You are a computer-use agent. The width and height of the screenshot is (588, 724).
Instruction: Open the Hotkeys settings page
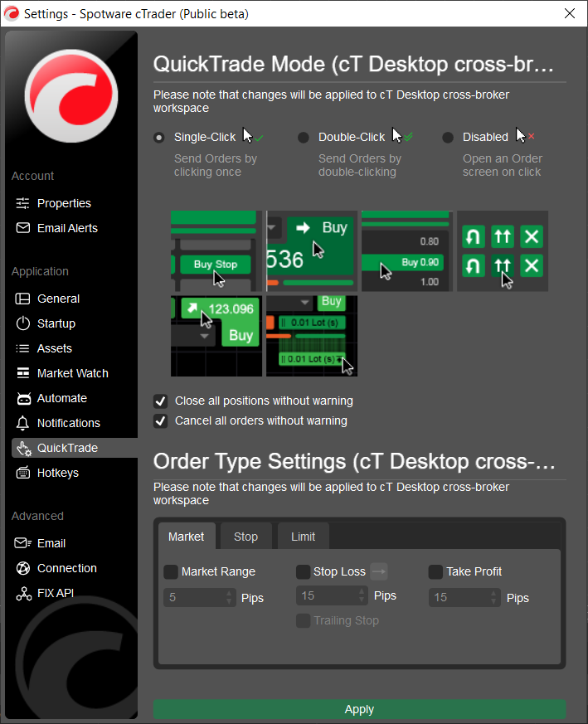point(58,473)
